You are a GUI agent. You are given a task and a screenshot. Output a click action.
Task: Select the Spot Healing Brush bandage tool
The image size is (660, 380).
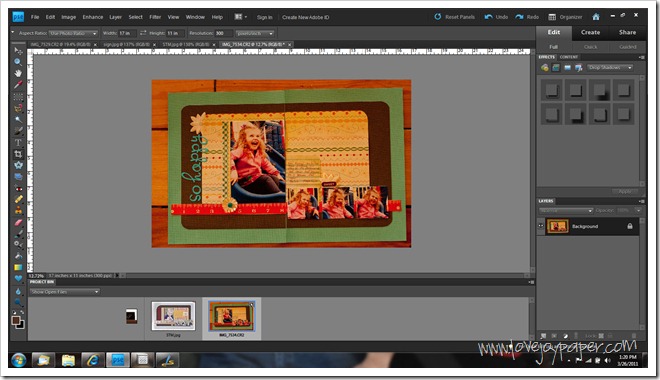point(18,199)
